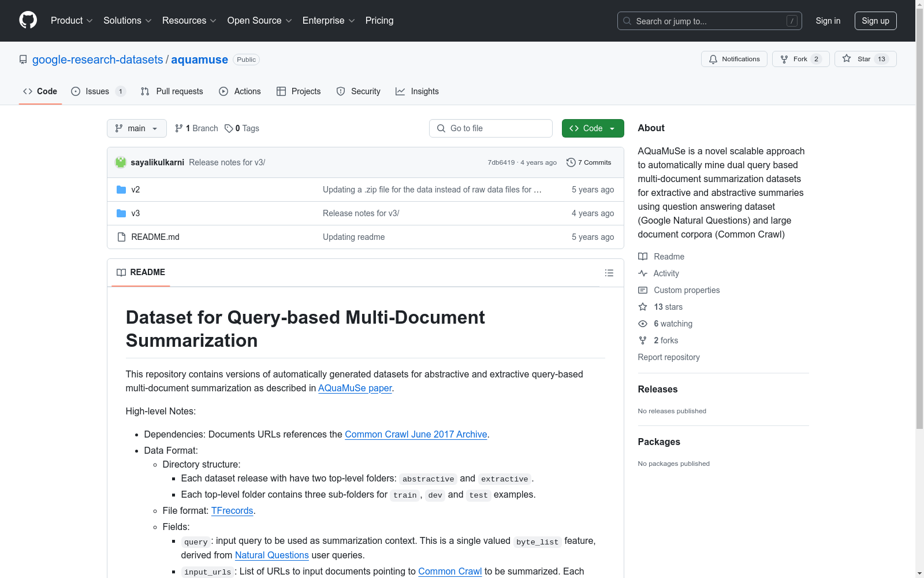924x578 pixels.
Task: Click the sayalikulkarni avatar
Action: 121,162
